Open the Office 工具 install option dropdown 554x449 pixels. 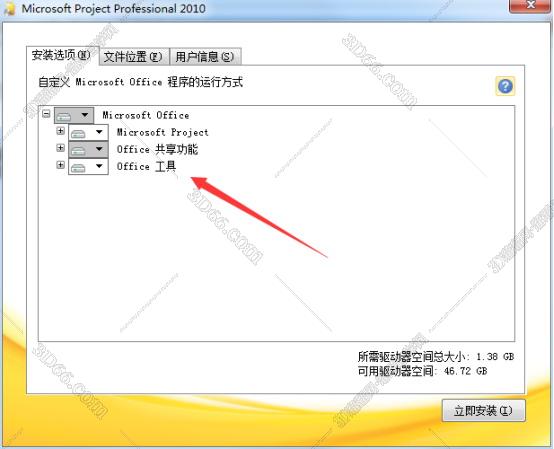[x=88, y=166]
